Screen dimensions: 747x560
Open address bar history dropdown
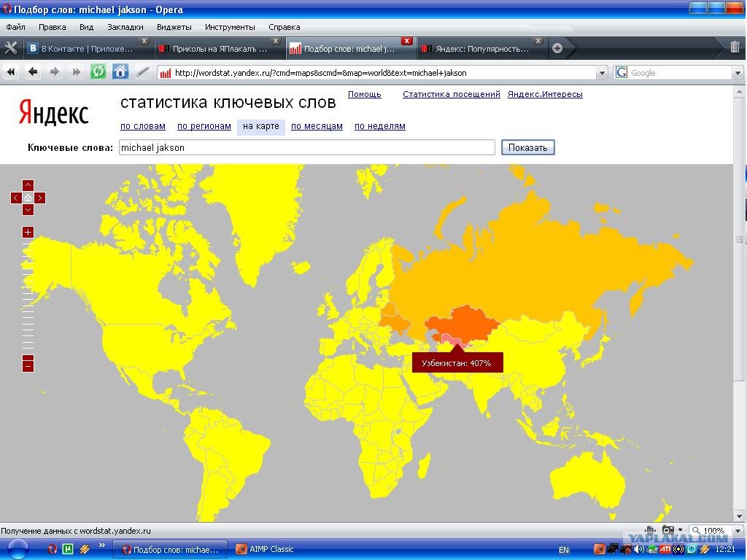pyautogui.click(x=602, y=73)
